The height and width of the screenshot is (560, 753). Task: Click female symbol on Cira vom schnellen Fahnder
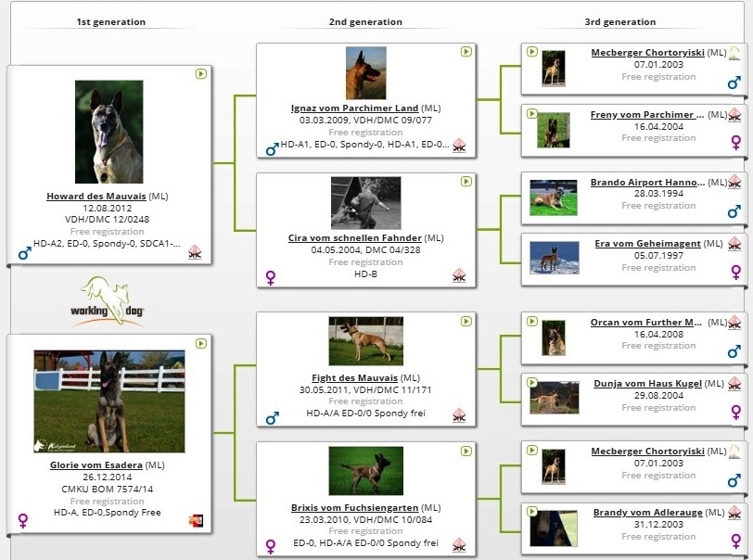[x=272, y=276]
